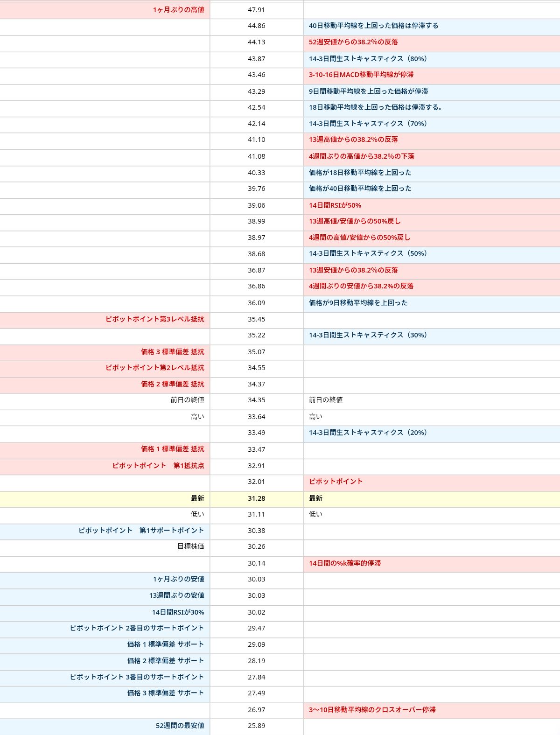
Task: Select 価格 1 標準偏差 抵抗 label
Action: click(x=173, y=449)
